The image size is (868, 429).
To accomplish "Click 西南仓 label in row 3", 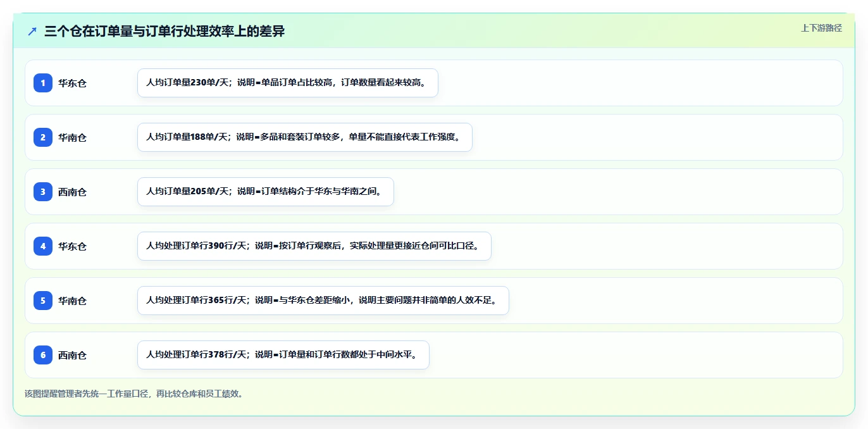I will point(72,192).
